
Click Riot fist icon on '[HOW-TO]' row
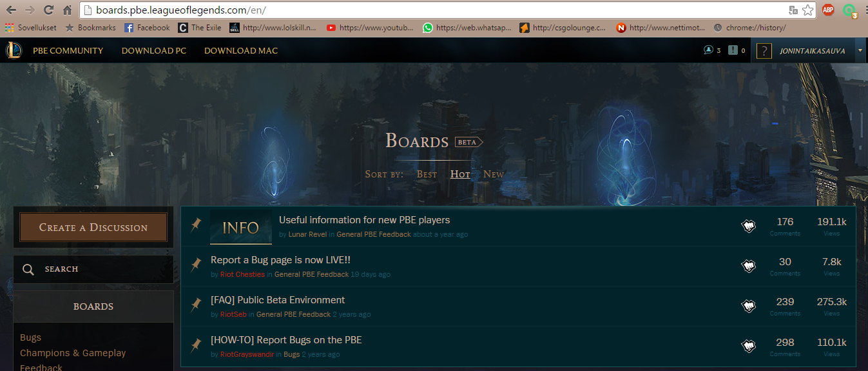pyautogui.click(x=748, y=346)
